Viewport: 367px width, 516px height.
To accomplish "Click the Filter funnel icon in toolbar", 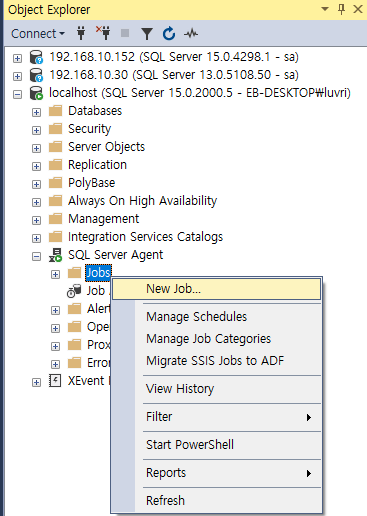I will (x=147, y=34).
